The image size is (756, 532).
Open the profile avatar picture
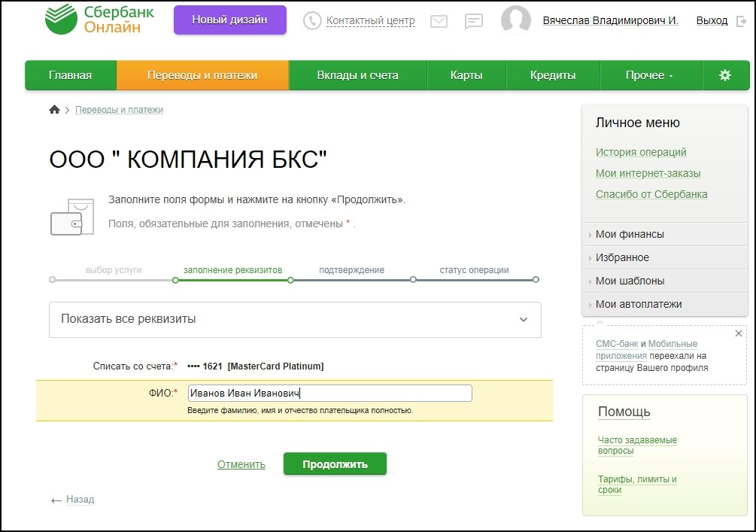point(516,20)
